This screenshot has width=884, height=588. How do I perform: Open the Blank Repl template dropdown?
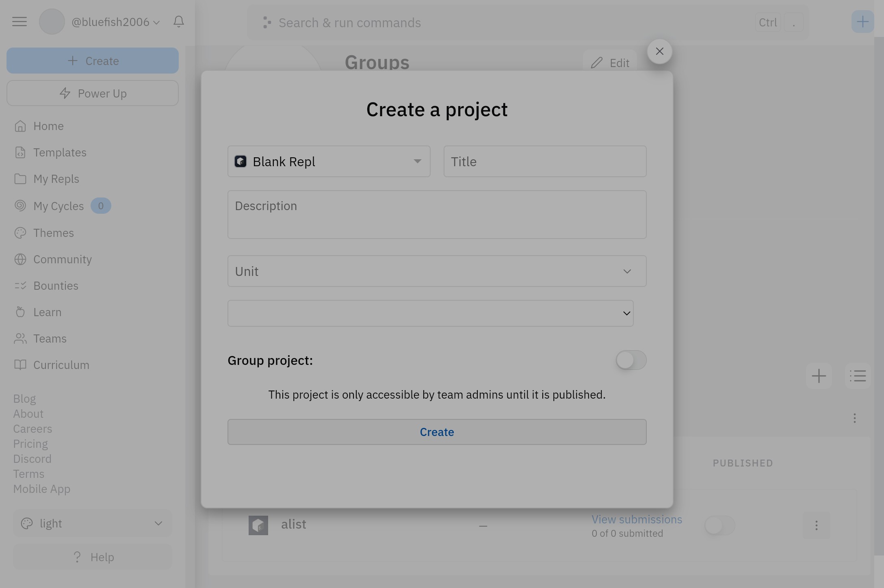pos(329,162)
